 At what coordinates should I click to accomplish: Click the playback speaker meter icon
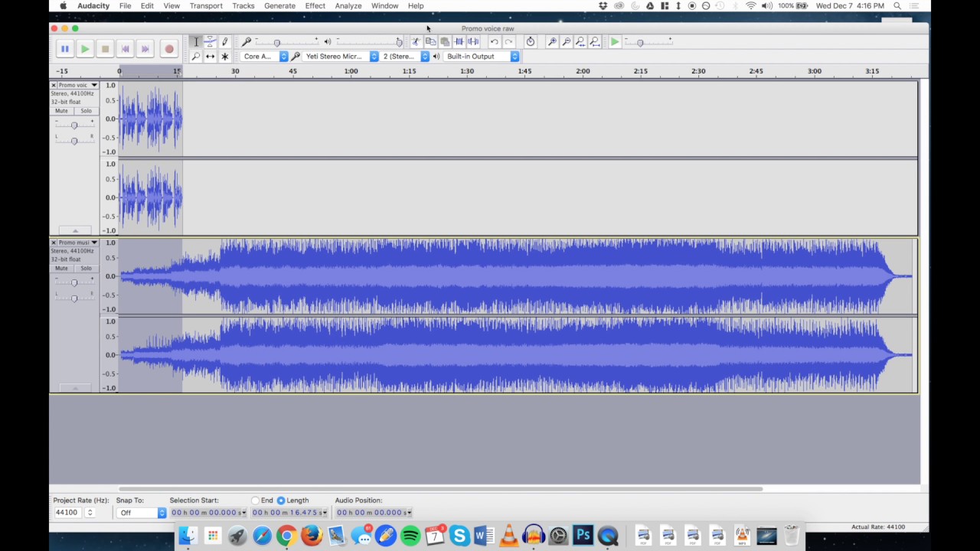click(x=328, y=41)
